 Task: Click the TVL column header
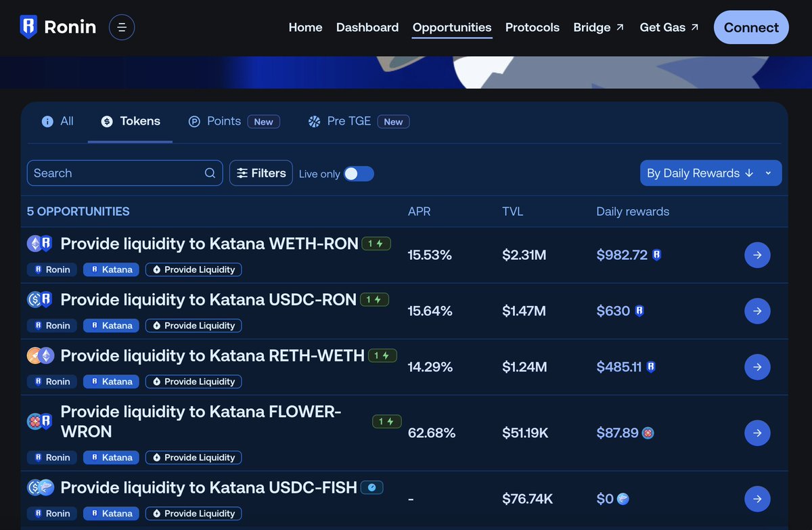[513, 211]
